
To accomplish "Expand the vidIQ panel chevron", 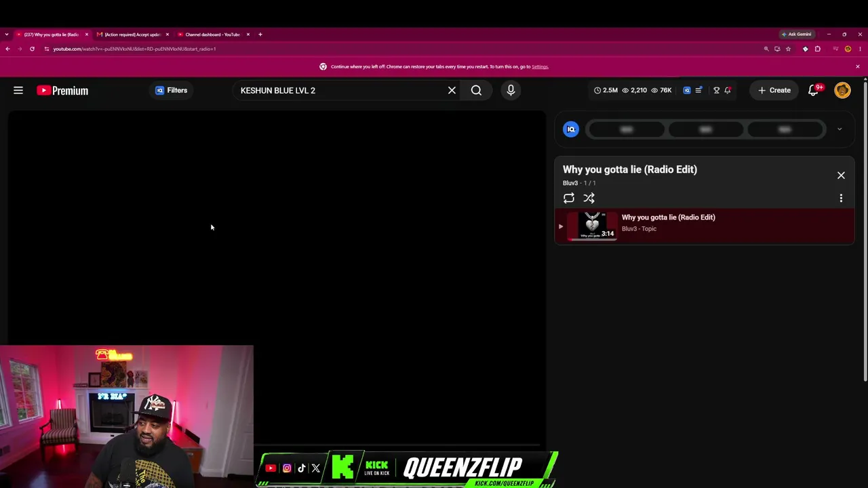I will click(840, 129).
